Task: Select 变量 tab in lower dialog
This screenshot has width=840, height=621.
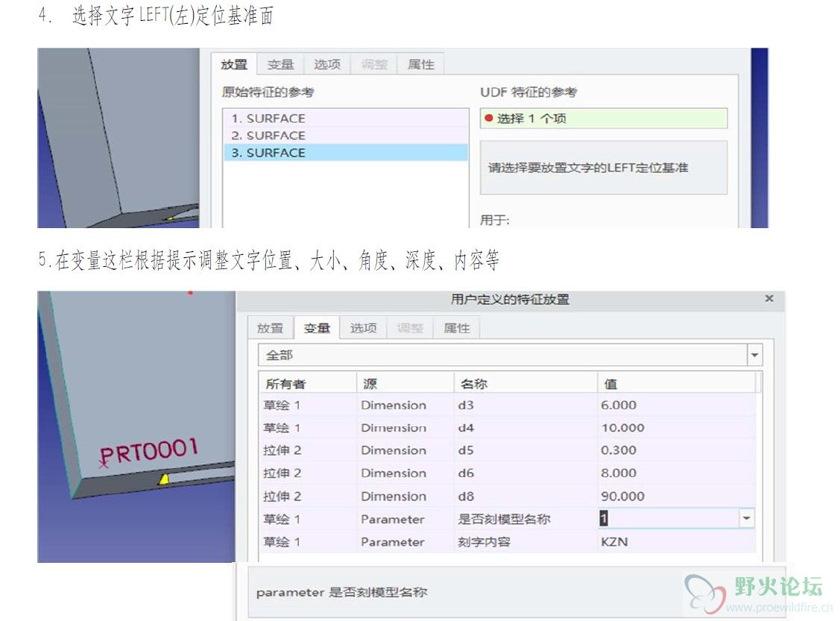Action: click(x=317, y=328)
